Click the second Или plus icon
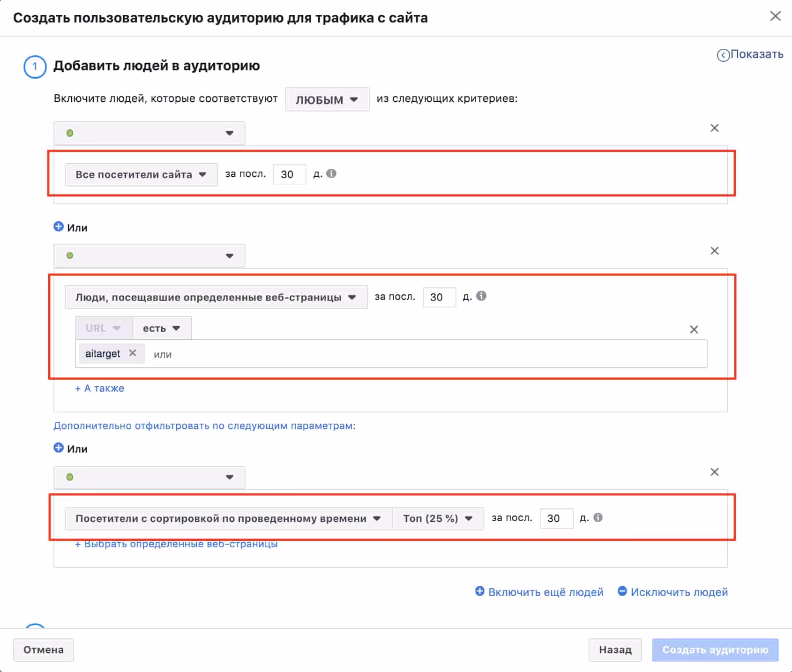 tap(59, 448)
